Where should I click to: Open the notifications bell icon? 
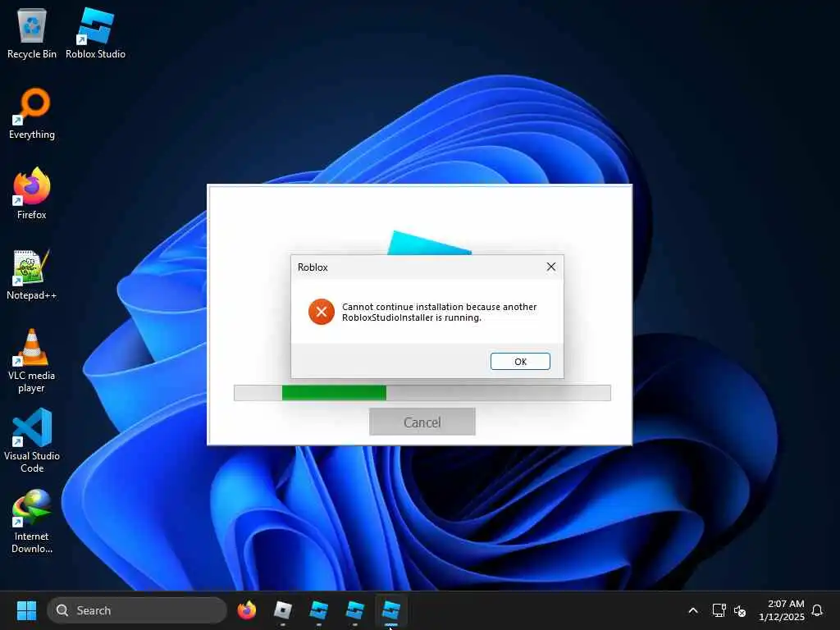[x=817, y=610]
